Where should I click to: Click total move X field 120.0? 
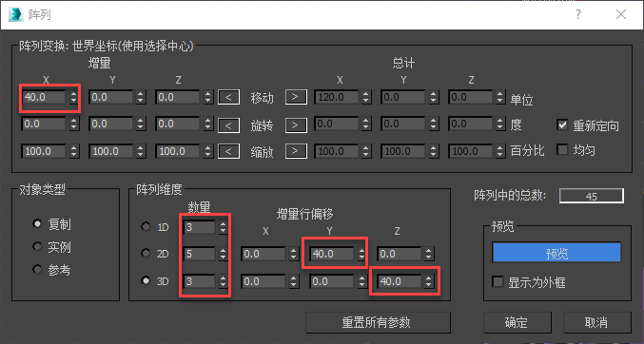click(337, 97)
